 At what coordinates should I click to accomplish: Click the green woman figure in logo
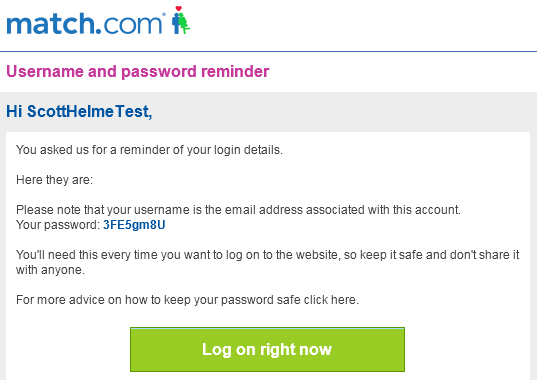(x=185, y=24)
